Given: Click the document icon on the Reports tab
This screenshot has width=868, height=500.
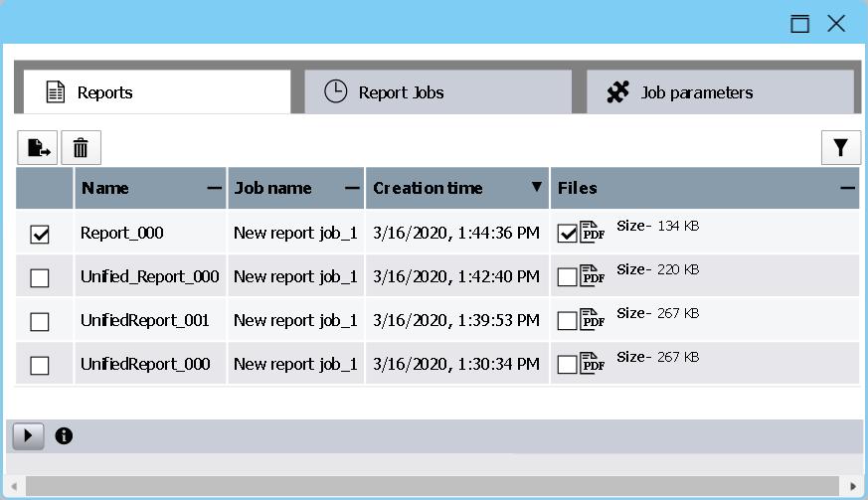Looking at the screenshot, I should 56,91.
